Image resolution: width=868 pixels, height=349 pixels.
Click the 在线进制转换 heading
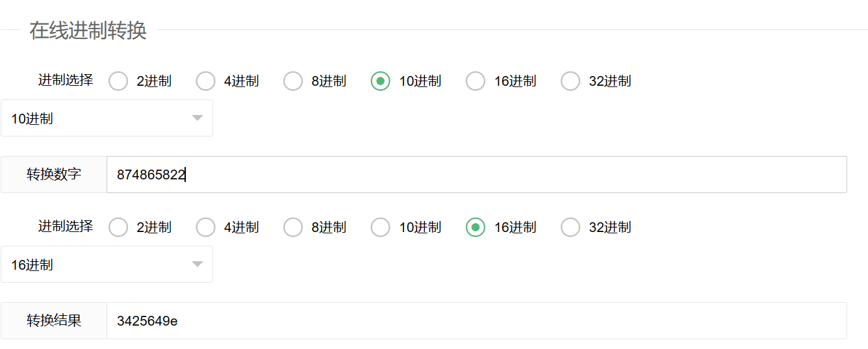coord(88,31)
